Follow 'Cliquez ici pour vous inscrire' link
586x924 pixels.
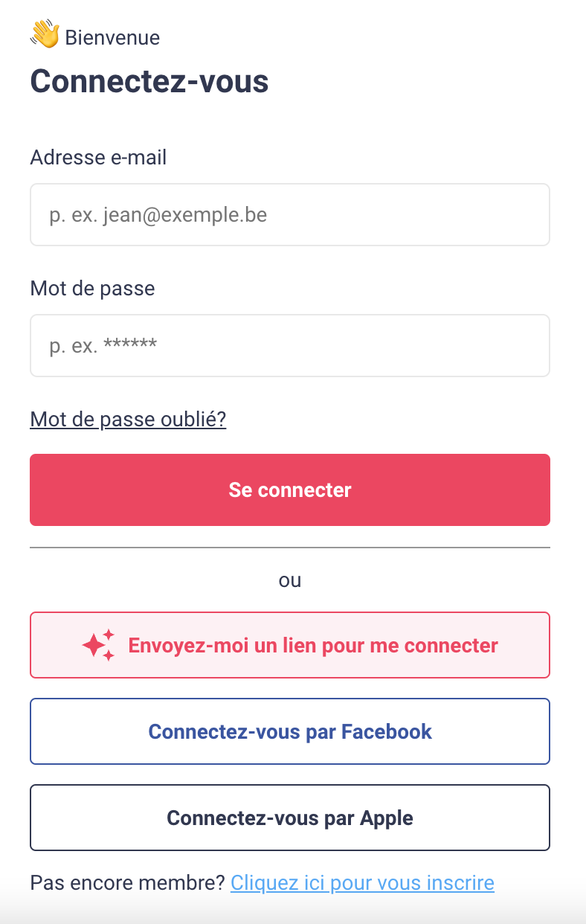click(x=362, y=883)
